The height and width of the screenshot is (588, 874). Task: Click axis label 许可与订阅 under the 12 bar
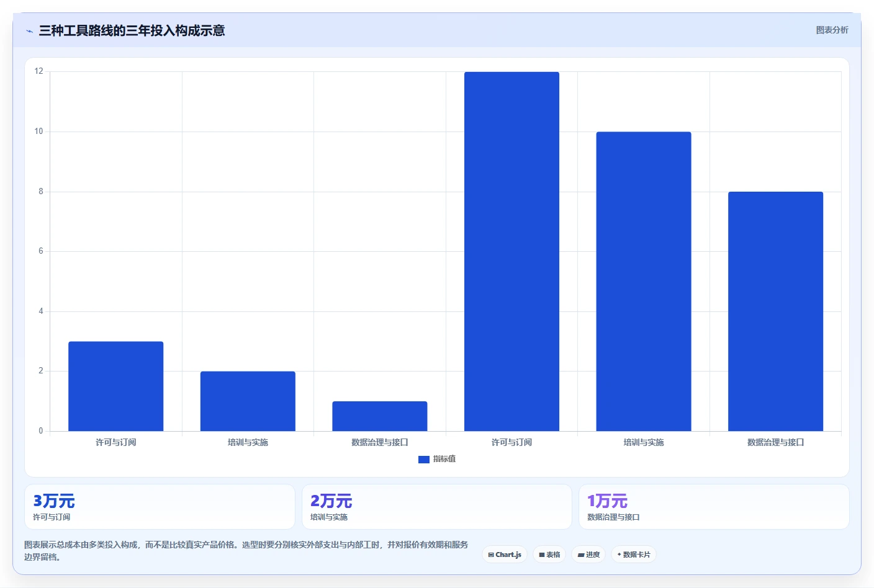(511, 442)
